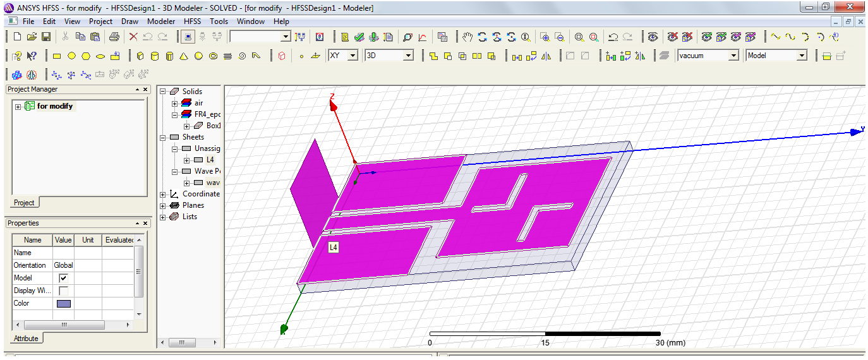Image resolution: width=868 pixels, height=360 pixels.
Task: Click the New project icon
Action: point(17,37)
